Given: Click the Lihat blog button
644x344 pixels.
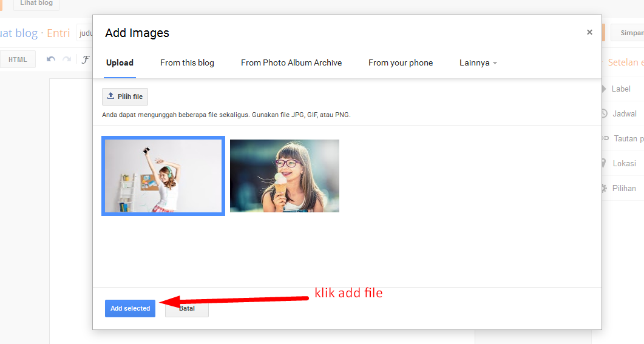Looking at the screenshot, I should click(x=36, y=3).
